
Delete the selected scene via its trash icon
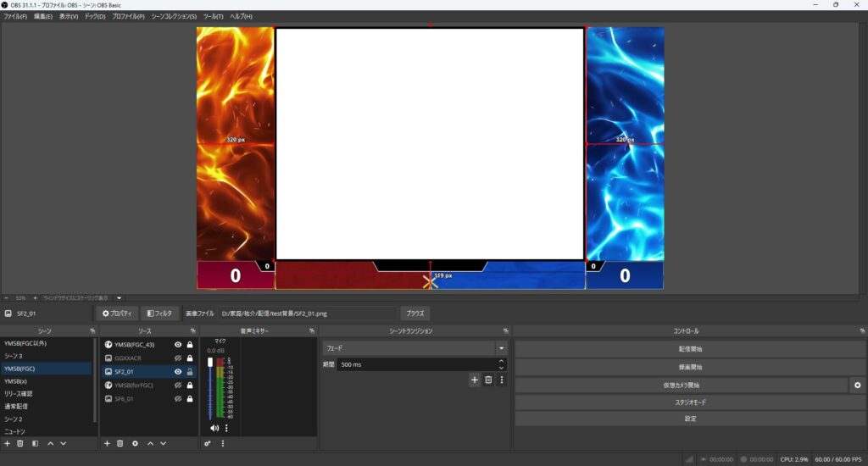click(20, 443)
